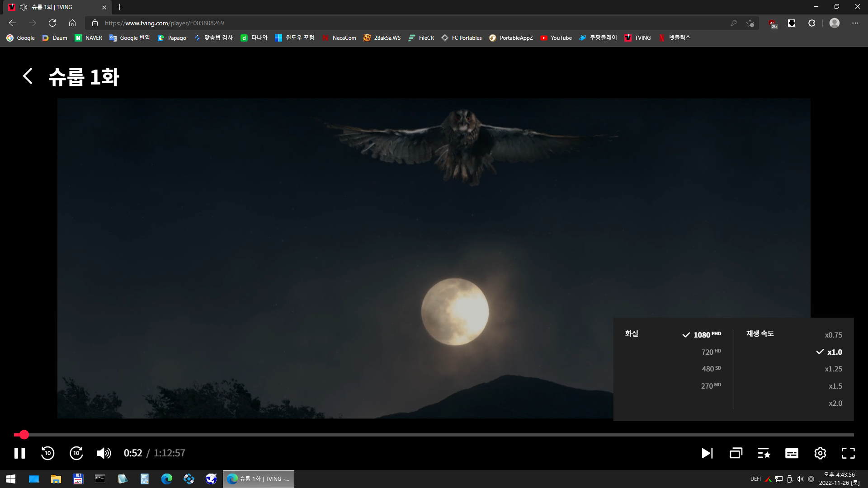
Task: Open the Daum bookmark
Action: [55, 38]
